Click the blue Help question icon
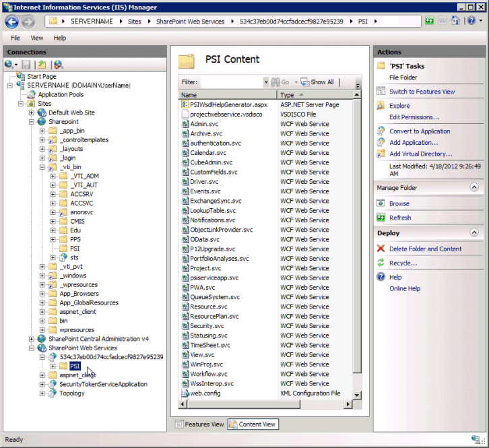 coord(381,277)
